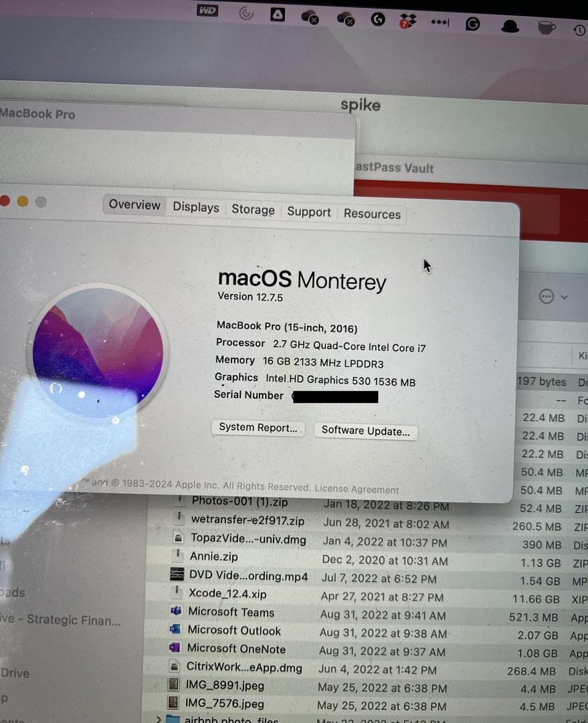Click the System Report... button
The width and height of the screenshot is (588, 723).
click(258, 427)
